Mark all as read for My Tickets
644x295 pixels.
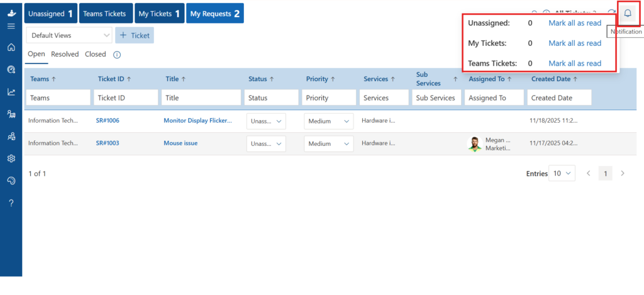coord(575,43)
